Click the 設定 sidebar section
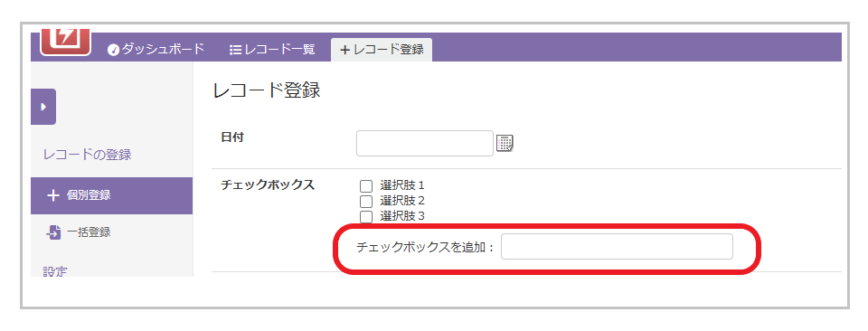Screen dimensions: 868x331 point(55,271)
